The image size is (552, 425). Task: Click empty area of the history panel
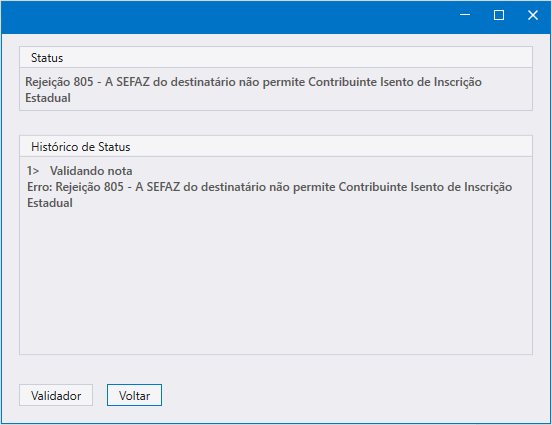click(276, 282)
